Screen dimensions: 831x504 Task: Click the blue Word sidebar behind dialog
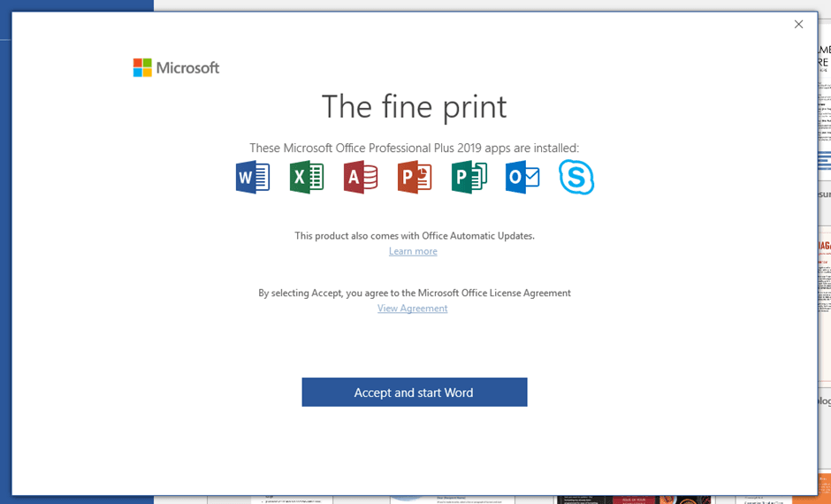tap(5, 265)
